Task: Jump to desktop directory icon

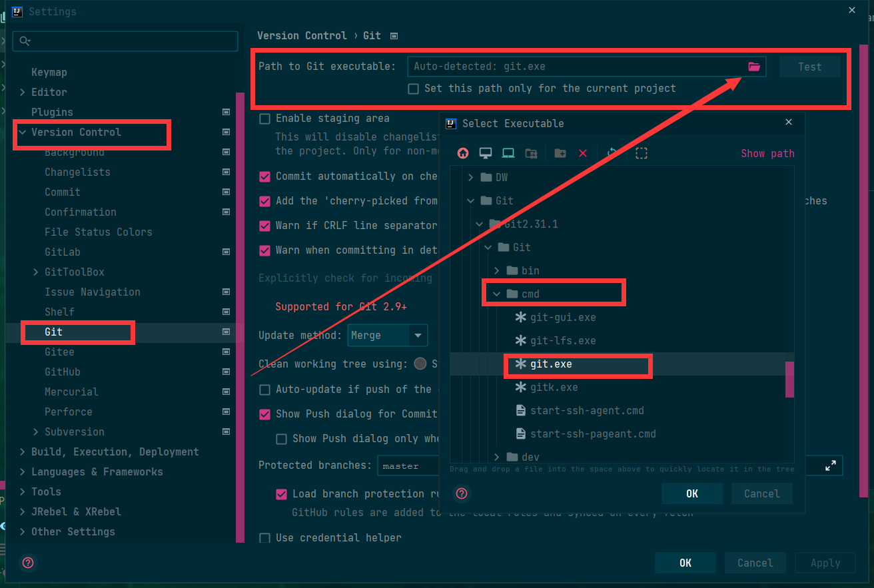Action: 486,153
